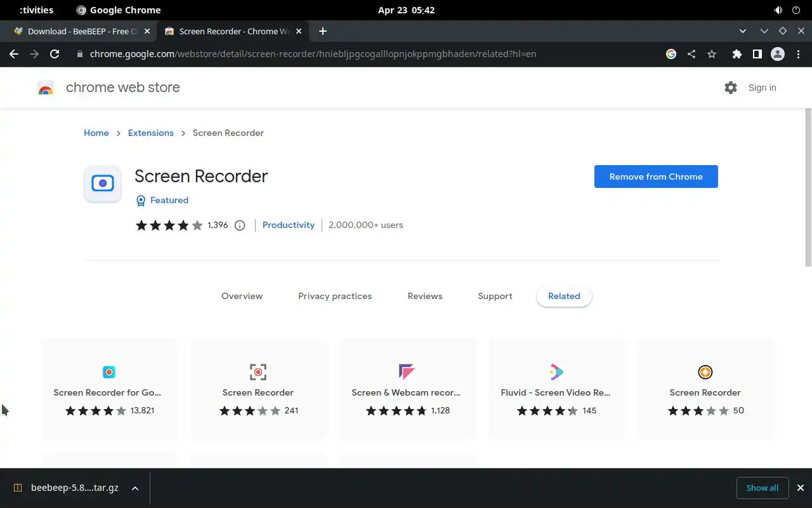Show all downloads

763,488
